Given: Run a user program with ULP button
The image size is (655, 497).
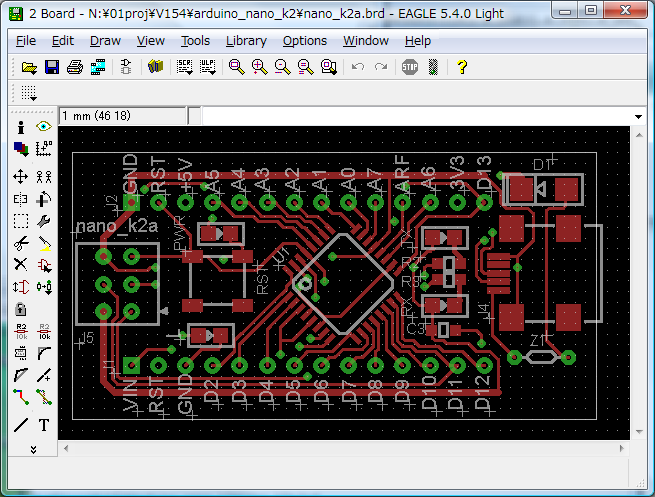Looking at the screenshot, I should point(207,67).
